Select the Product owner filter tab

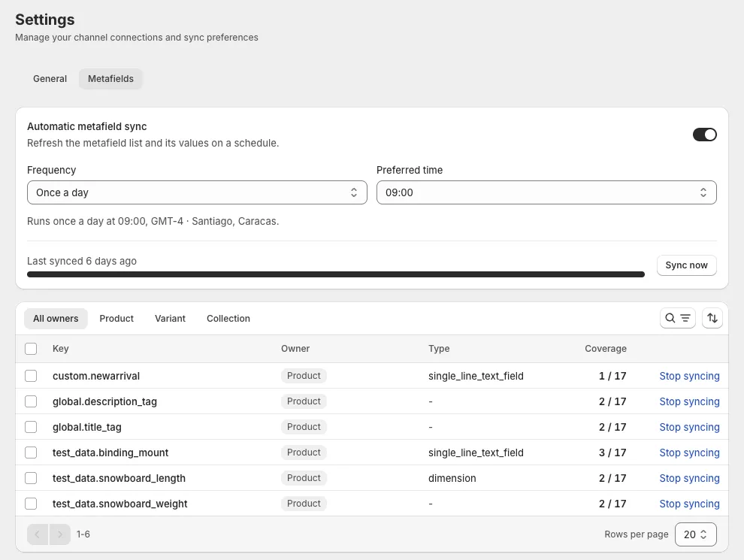[116, 319]
